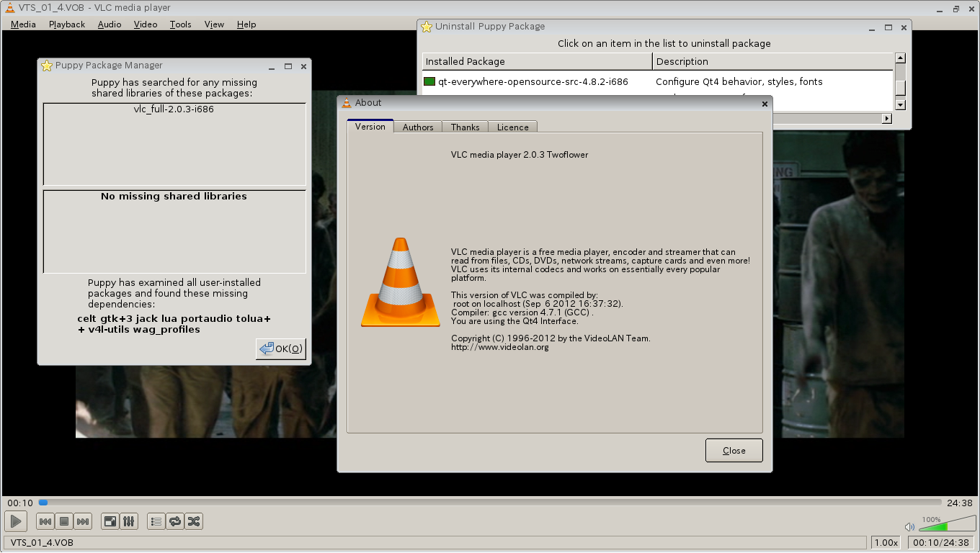This screenshot has height=553, width=980.
Task: Start playback with the Play button
Action: (16, 521)
